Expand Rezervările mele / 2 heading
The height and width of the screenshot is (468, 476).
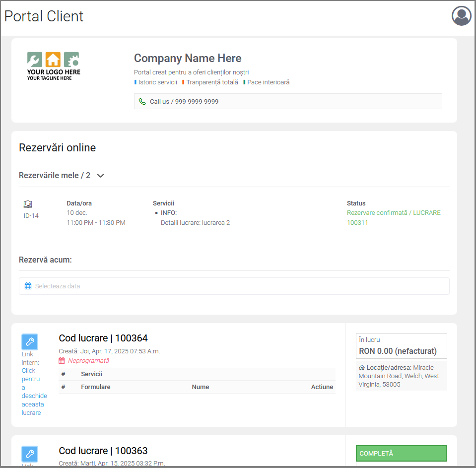tap(55, 176)
